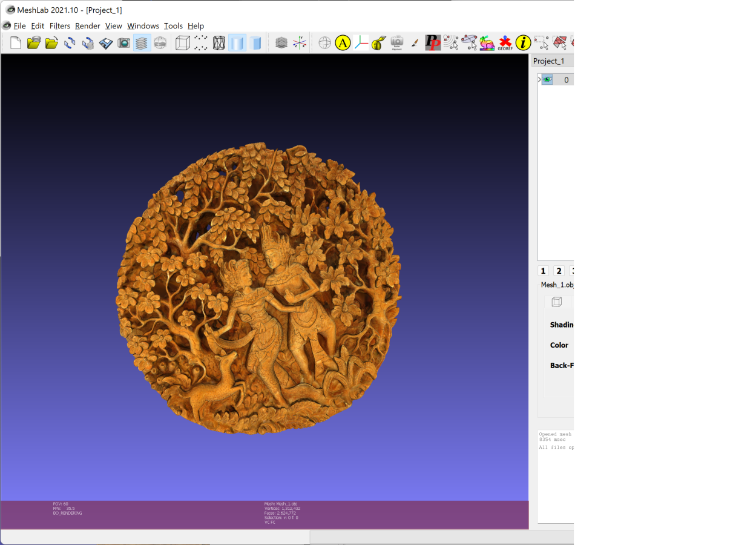Click the Import Mesh folder icon
This screenshot has height=545, width=756.
(x=51, y=43)
